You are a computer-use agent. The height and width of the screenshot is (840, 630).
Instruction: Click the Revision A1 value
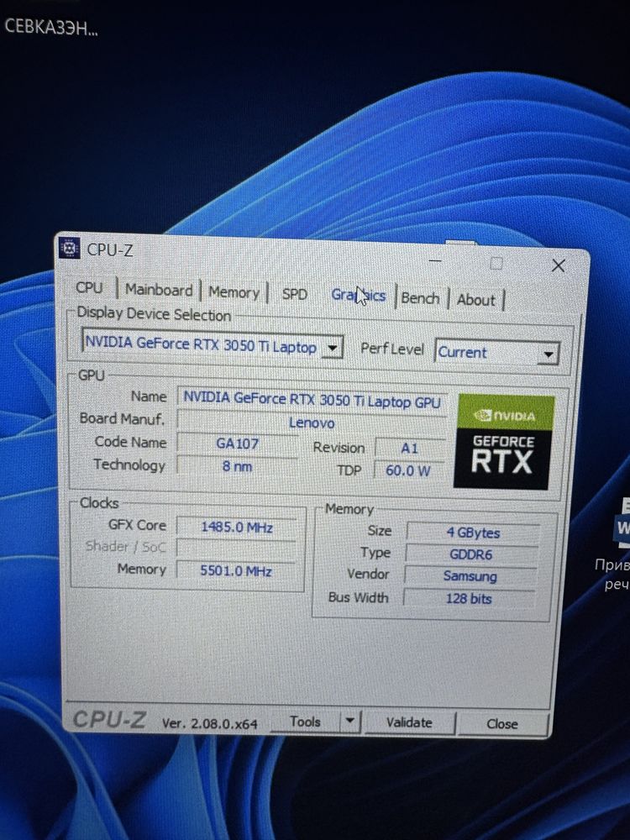point(410,449)
